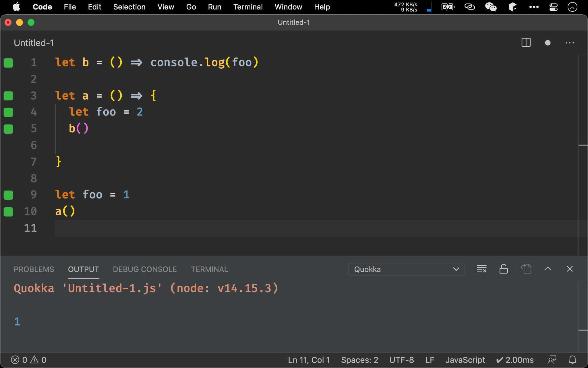Click the feedback icon in status bar
The height and width of the screenshot is (368, 588).
tap(552, 360)
